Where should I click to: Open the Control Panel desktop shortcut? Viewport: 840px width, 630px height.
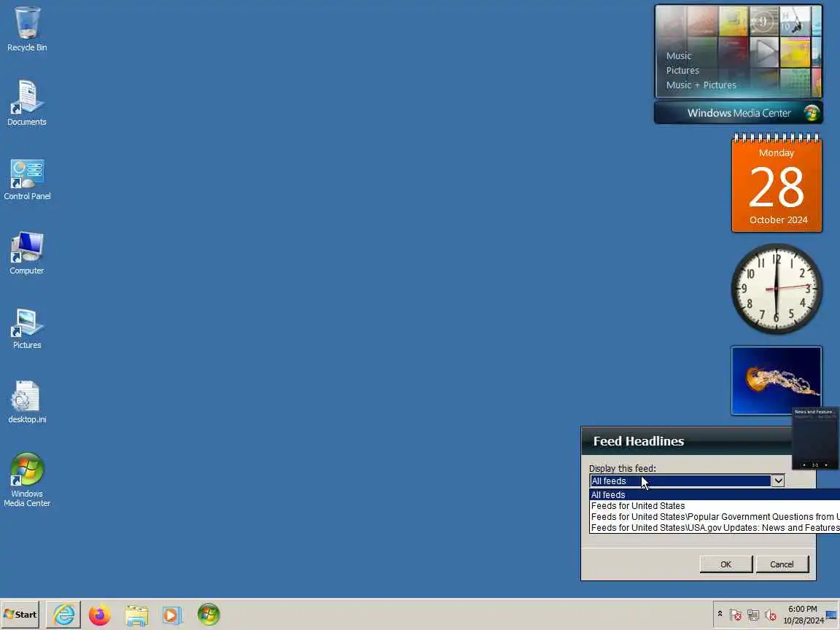pyautogui.click(x=27, y=179)
